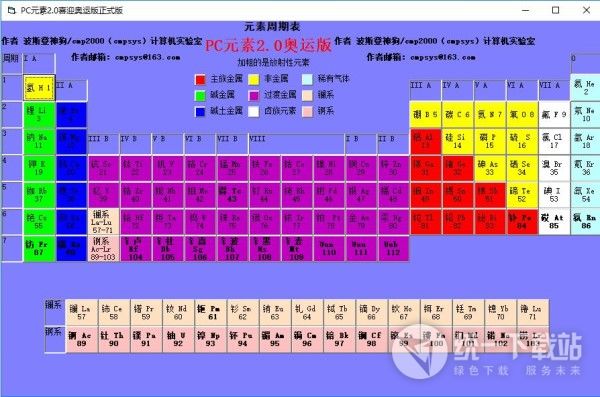Viewport: 600px width, 397px height.
Task: Select the lanthanide La-Lu 57-71 cell
Action: [x=103, y=222]
